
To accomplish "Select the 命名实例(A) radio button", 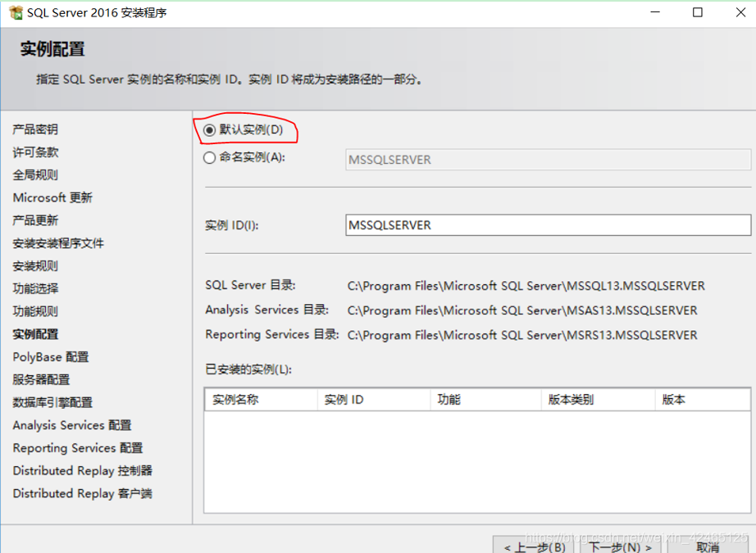I will pyautogui.click(x=209, y=157).
